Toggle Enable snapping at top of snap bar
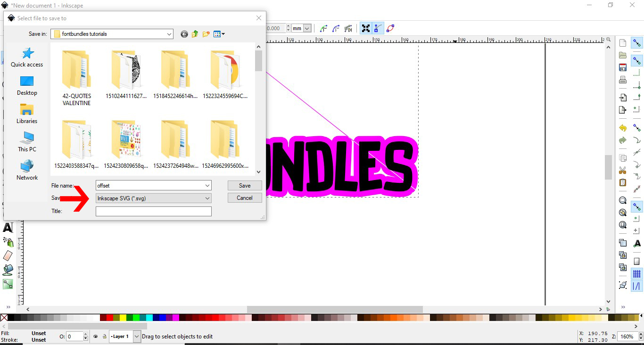 tap(637, 43)
